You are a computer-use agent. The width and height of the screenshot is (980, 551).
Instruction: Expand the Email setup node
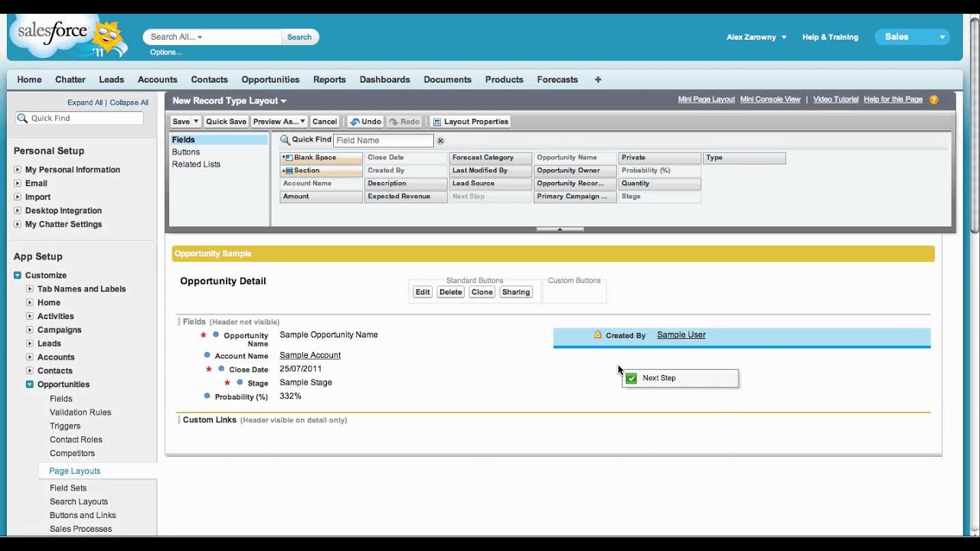coord(18,184)
